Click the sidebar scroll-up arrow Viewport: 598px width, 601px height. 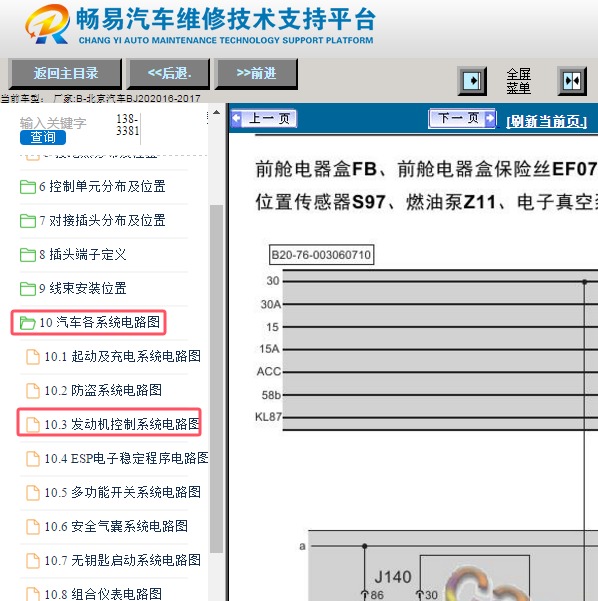(217, 112)
